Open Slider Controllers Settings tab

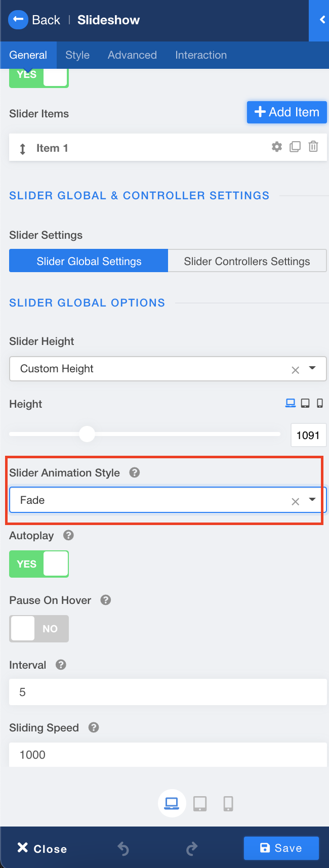247,261
